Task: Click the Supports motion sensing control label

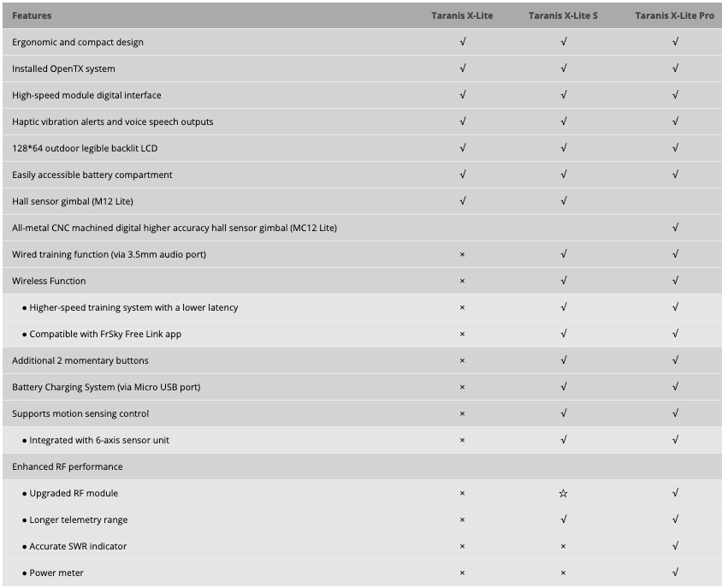Action: point(80,413)
